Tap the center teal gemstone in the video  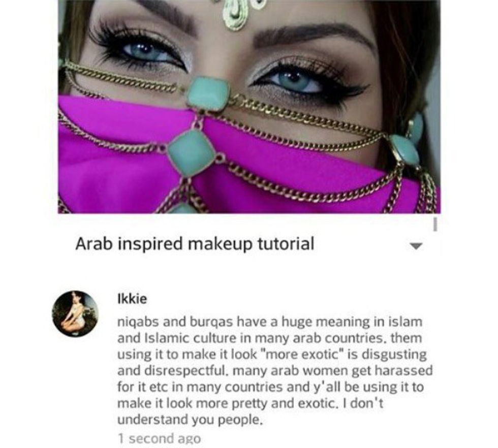pyautogui.click(x=191, y=153)
